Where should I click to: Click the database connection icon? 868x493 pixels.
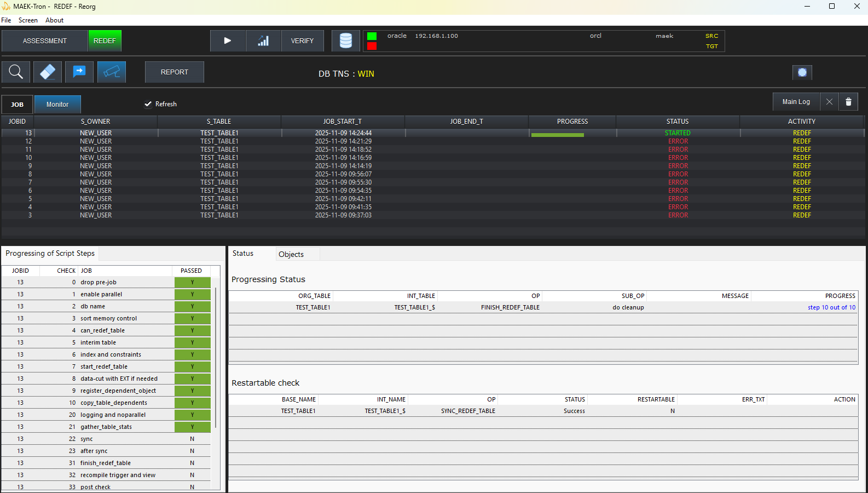[x=346, y=41]
